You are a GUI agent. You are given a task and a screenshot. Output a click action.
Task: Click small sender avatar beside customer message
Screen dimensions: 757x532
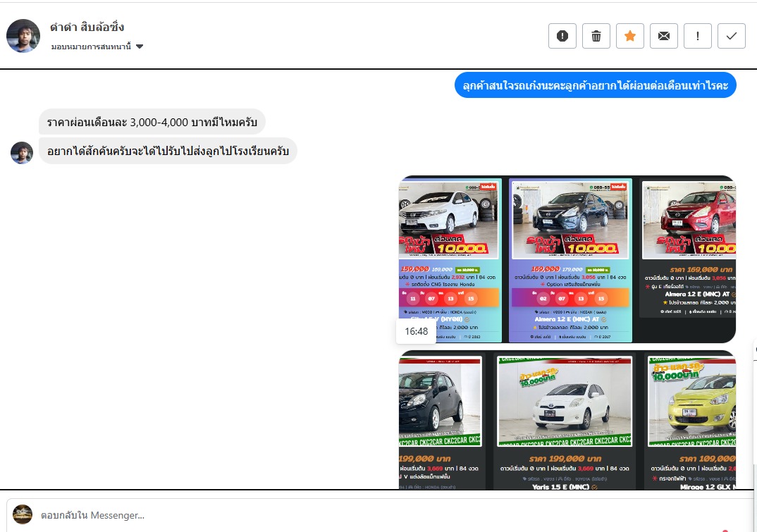click(x=22, y=152)
